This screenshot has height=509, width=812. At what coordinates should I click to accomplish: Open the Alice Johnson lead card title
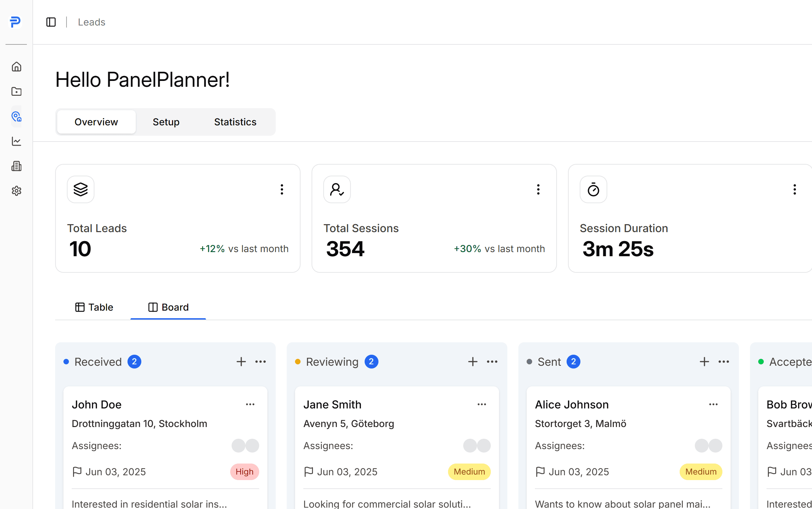coord(572,405)
